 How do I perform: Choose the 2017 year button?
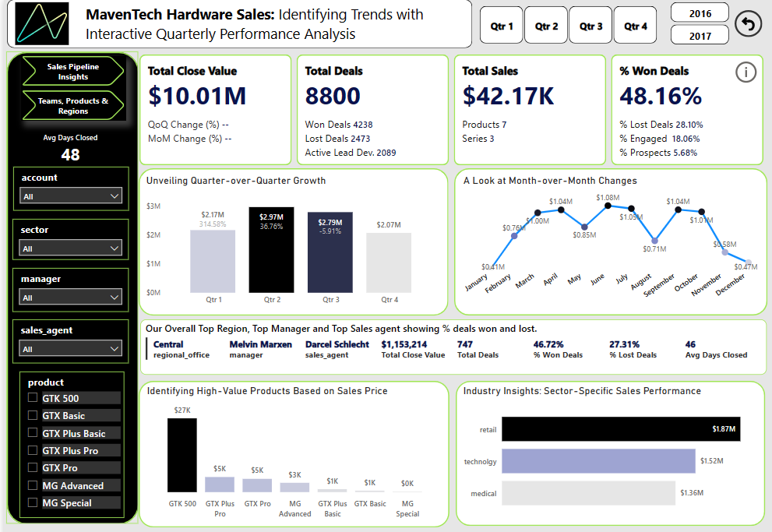point(699,35)
